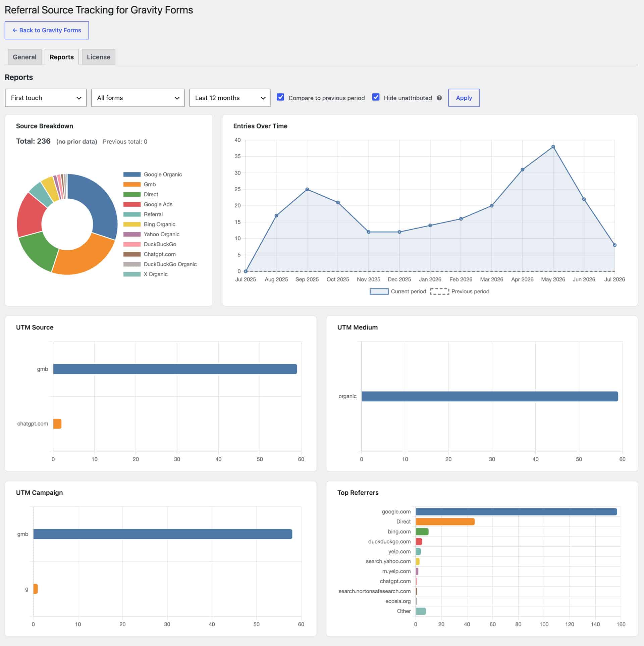Click the Jul 2026 data point
644x646 pixels.
[x=614, y=245]
